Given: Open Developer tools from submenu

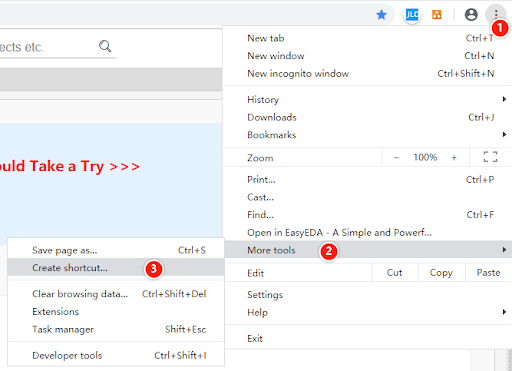Looking at the screenshot, I should (x=116, y=355).
